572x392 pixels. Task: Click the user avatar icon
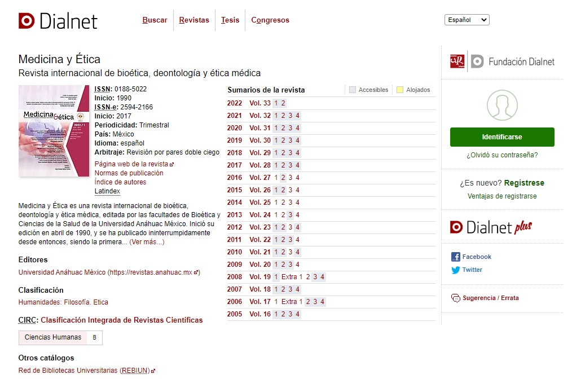coord(502,105)
